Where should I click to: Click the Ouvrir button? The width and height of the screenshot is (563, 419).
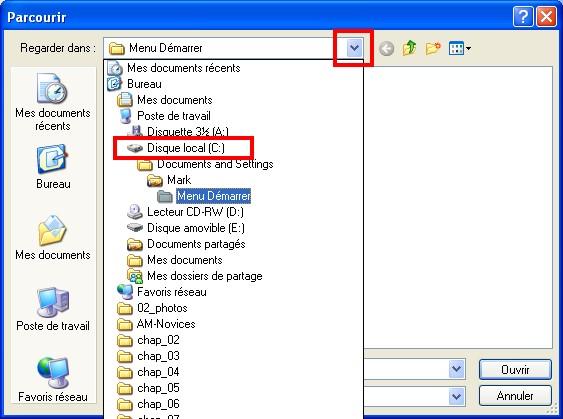(x=515, y=369)
